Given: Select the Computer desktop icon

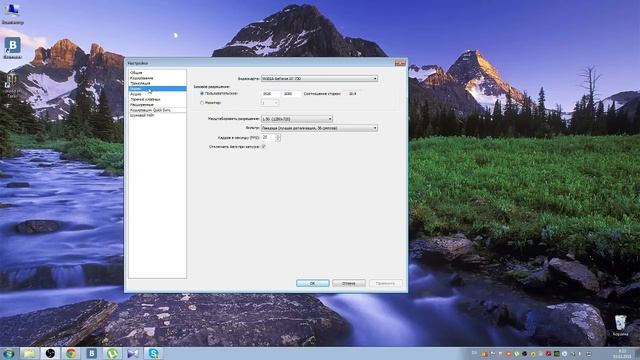Looking at the screenshot, I should (x=13, y=13).
